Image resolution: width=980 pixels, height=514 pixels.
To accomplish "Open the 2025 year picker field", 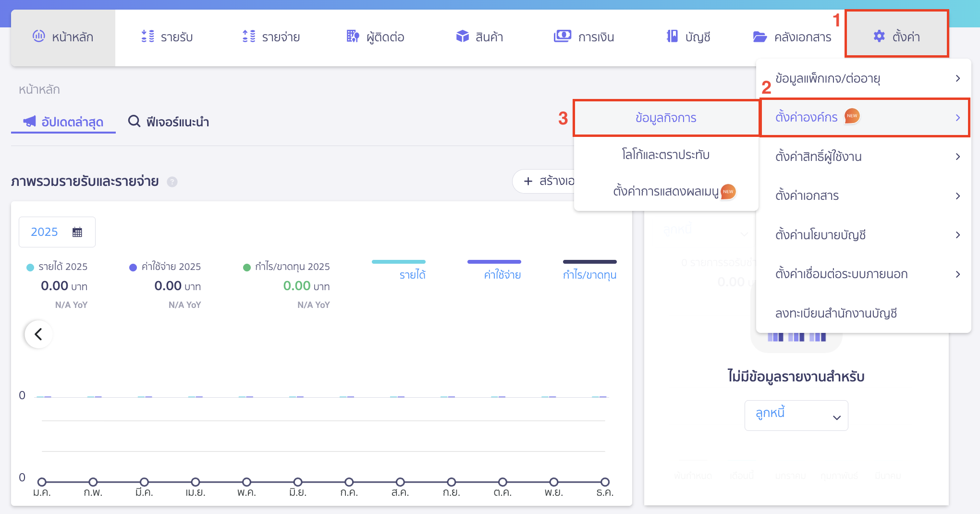I will click(57, 232).
